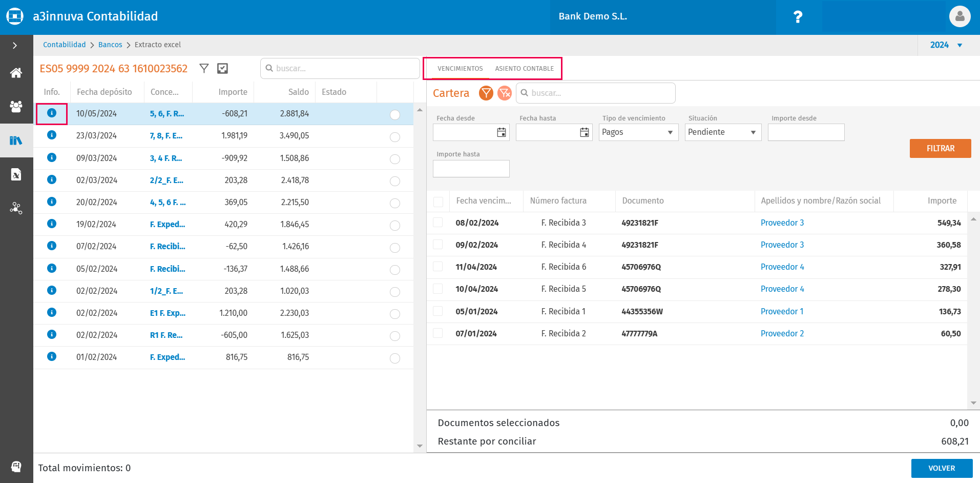Open the Tipo de vencimiento dropdown
The width and height of the screenshot is (980, 483).
tap(638, 132)
